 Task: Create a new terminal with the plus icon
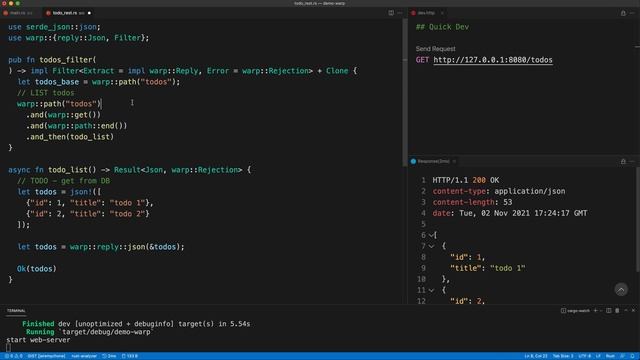[595, 311]
